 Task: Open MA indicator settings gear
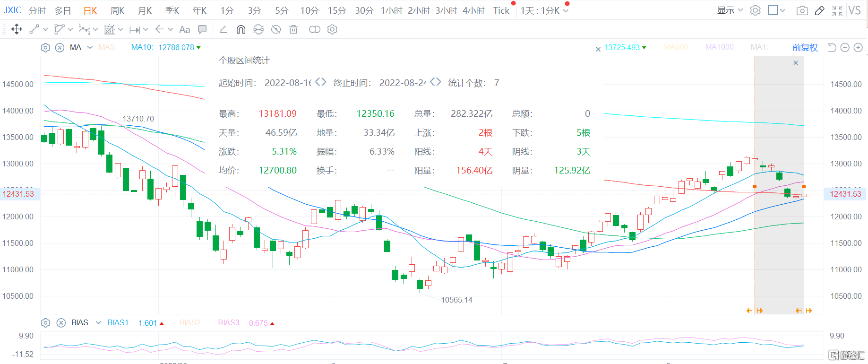(x=45, y=47)
